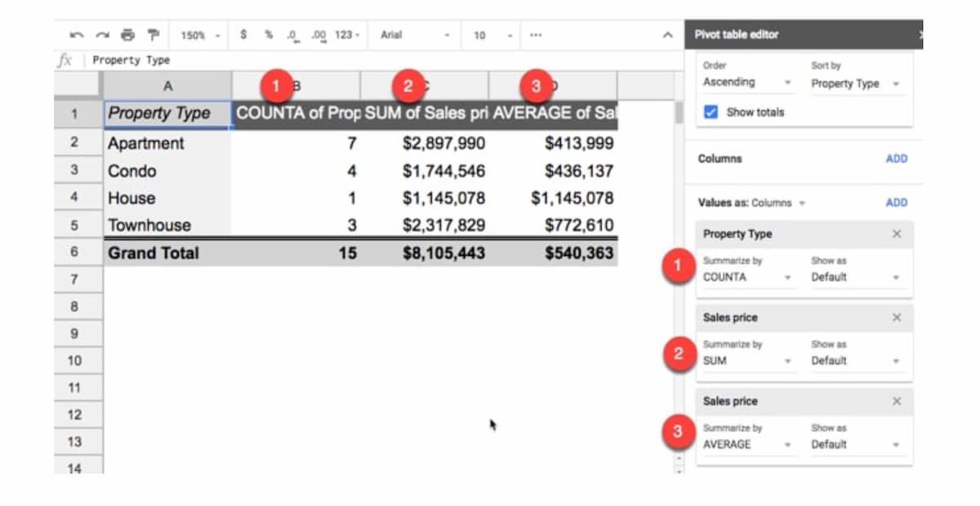Select the Paint format roller tool
This screenshot has width=980, height=506.
click(153, 35)
